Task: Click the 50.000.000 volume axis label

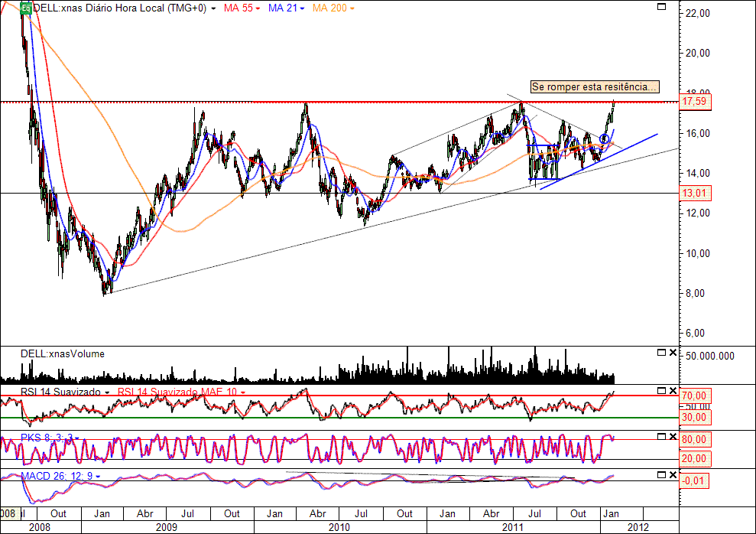Action: coord(710,356)
